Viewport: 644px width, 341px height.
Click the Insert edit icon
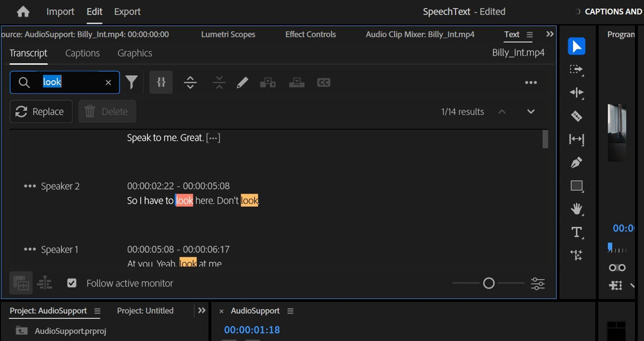(x=268, y=83)
